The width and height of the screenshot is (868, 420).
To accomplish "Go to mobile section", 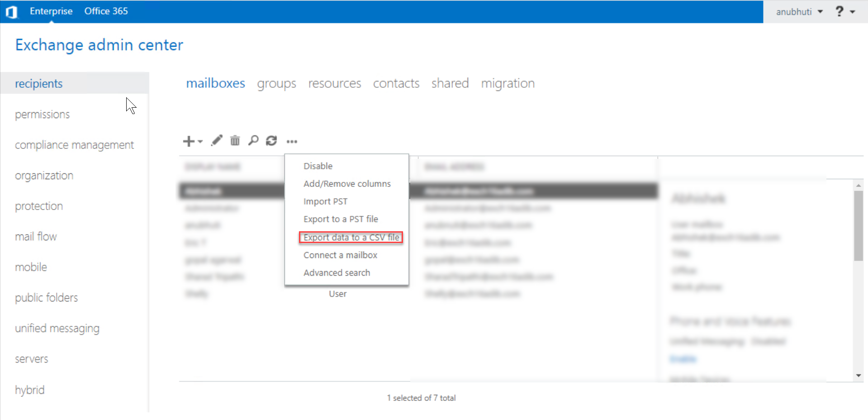I will 31,267.
